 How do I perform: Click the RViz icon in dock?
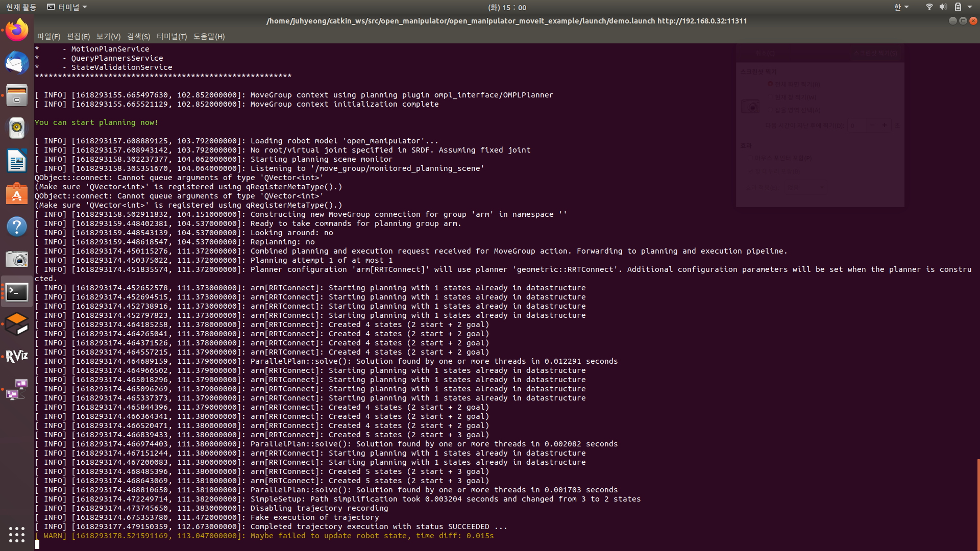point(17,357)
